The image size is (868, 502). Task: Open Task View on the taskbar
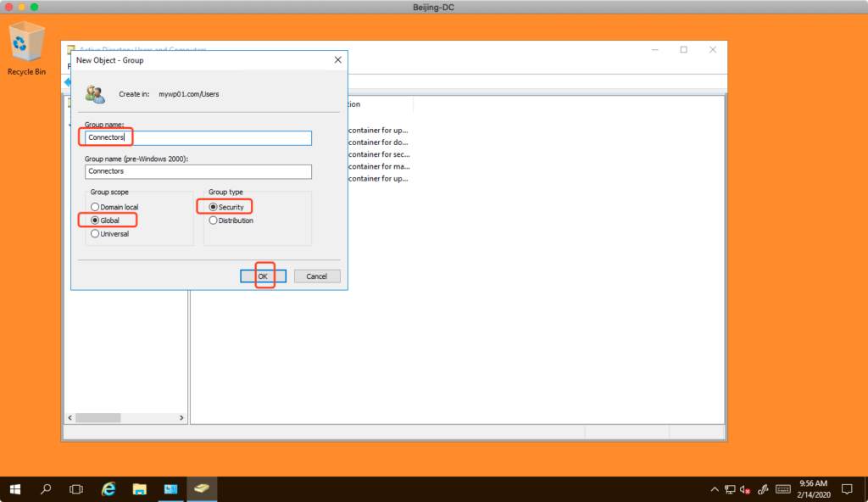pos(76,489)
